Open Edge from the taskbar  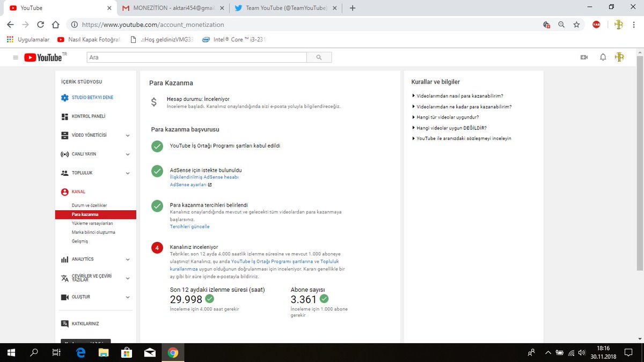81,352
